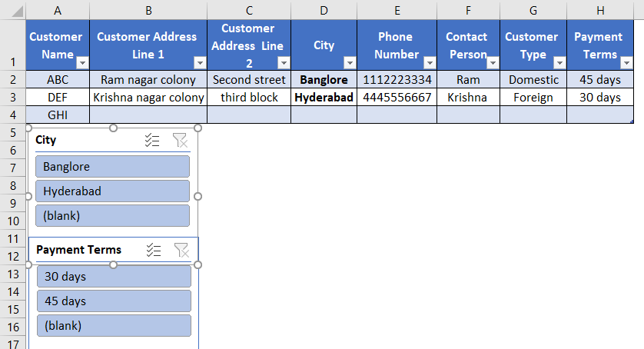Toggle multi-select in Payment Terms slicer
Viewport: 644px width, 349px height.
153,250
